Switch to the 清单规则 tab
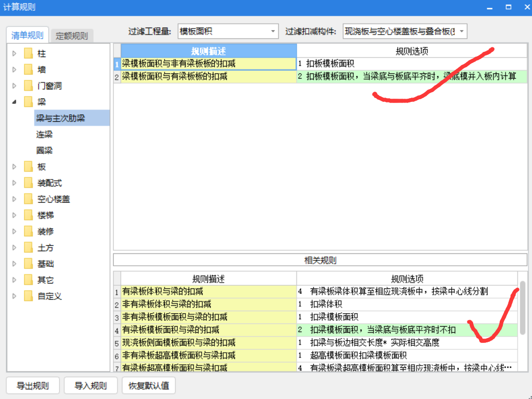The image size is (532, 399). (27, 35)
